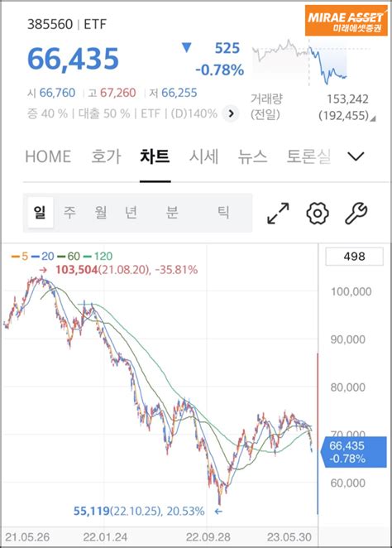Select the 일 (daily) period toggle
Viewport: 392px width, 548px height.
[x=41, y=213]
